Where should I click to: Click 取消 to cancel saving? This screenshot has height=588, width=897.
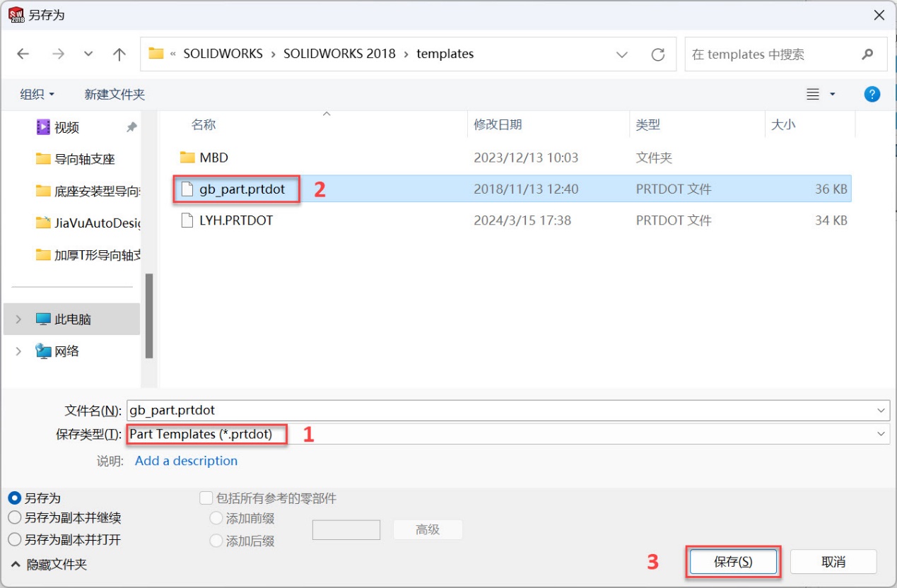833,562
